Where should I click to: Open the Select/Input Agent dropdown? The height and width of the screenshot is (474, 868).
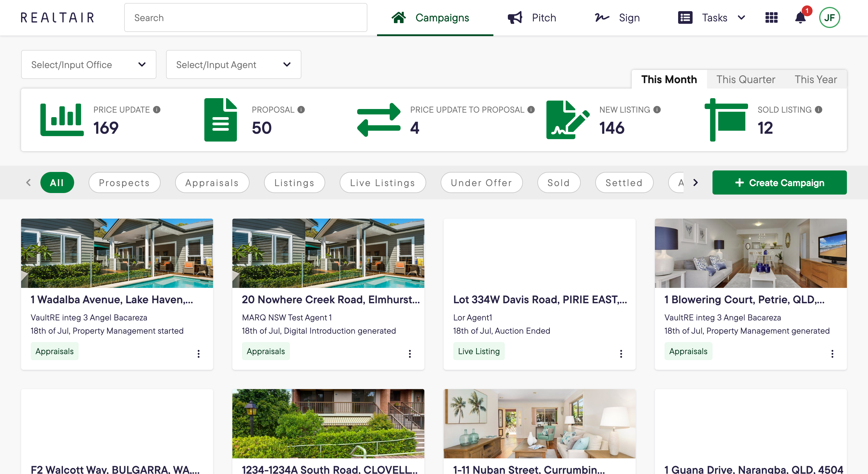coord(234,65)
